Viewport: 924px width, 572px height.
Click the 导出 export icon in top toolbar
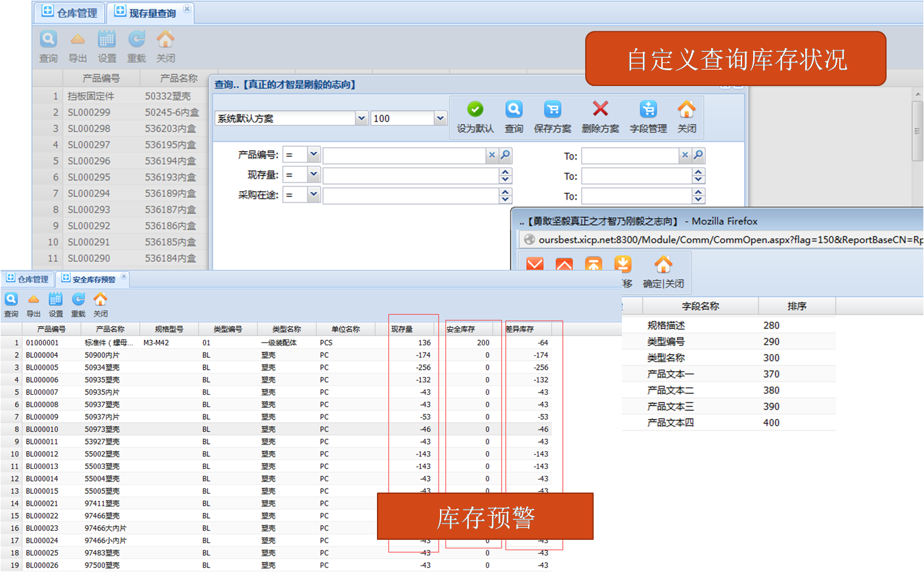[77, 40]
